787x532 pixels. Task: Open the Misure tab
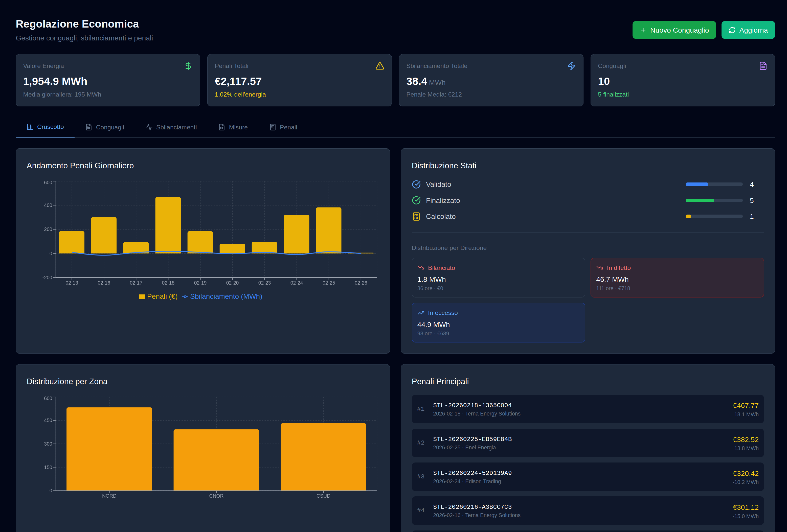233,127
